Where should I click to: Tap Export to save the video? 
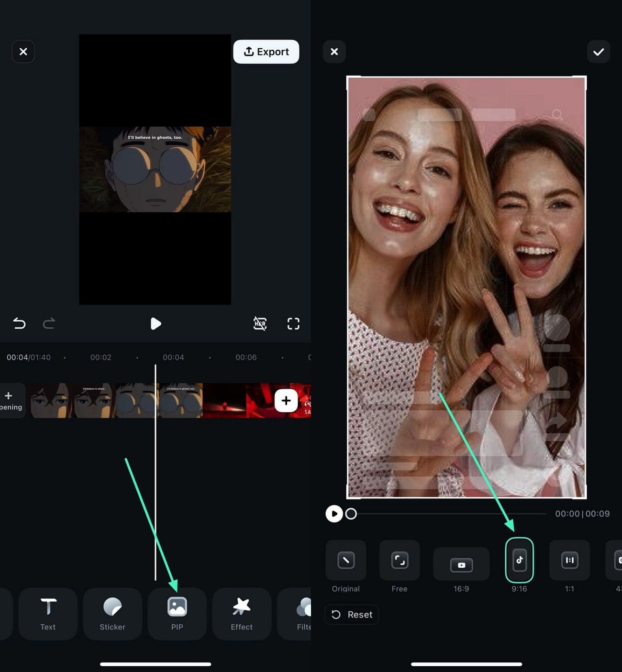click(266, 52)
